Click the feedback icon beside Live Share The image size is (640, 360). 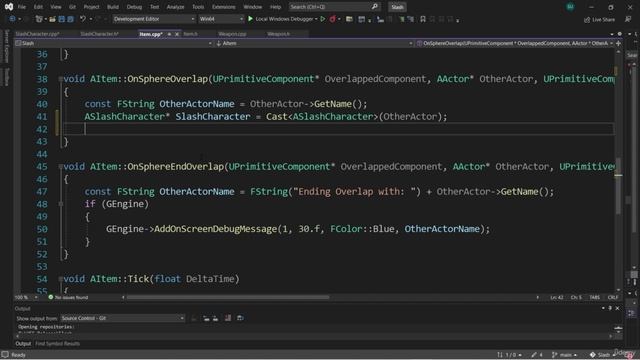click(x=628, y=19)
